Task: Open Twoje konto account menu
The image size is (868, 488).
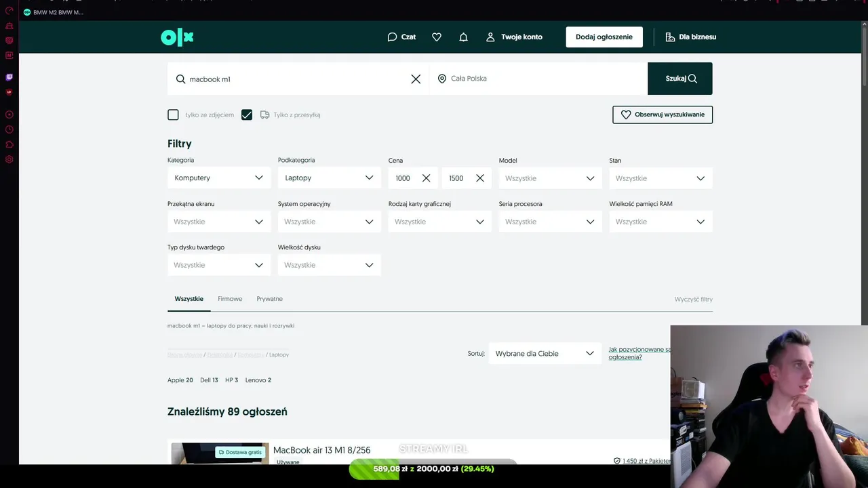Action: pyautogui.click(x=514, y=37)
